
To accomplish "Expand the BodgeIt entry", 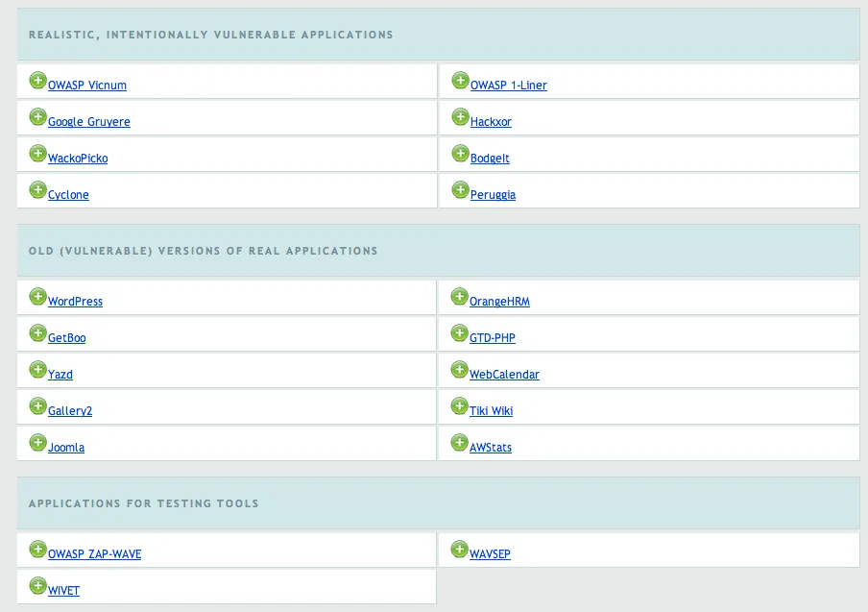I will pyautogui.click(x=460, y=153).
